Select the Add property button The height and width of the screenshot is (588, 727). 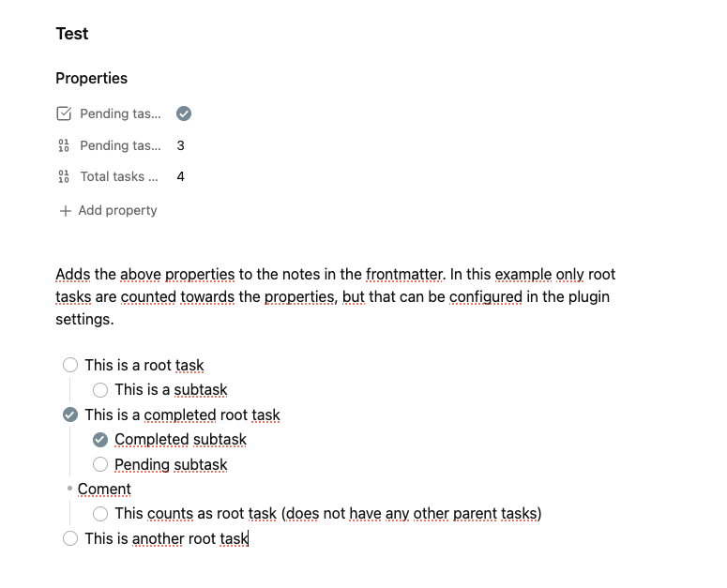[109, 210]
